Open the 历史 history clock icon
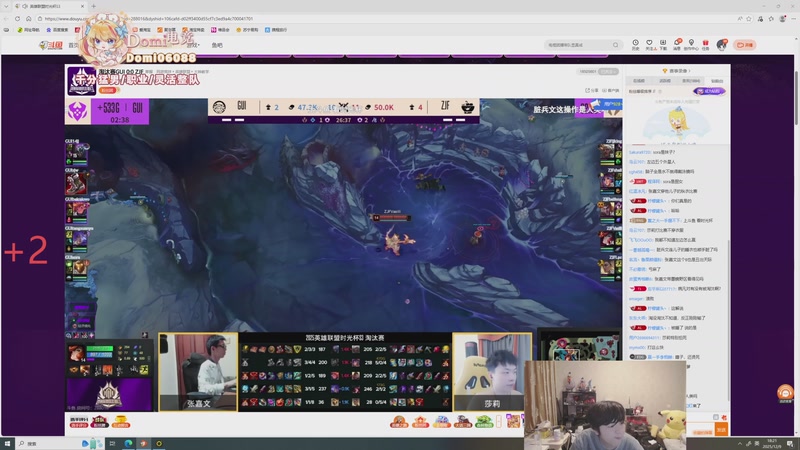Screen dimensions: 800x450 point(635,45)
